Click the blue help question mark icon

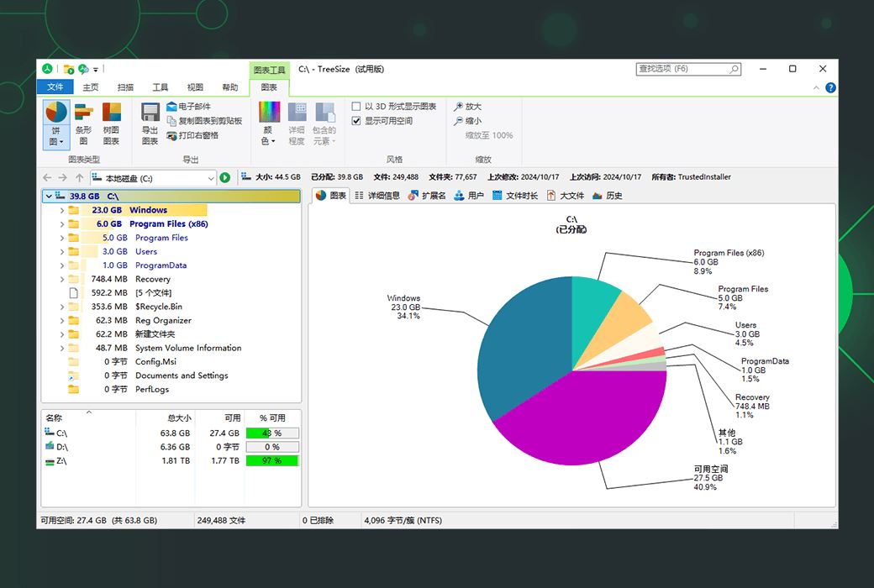coord(830,87)
